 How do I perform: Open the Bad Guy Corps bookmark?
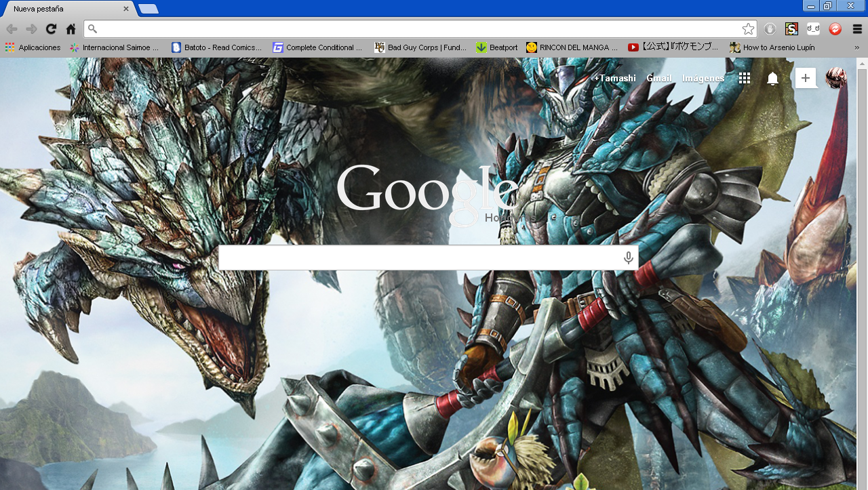tap(420, 47)
